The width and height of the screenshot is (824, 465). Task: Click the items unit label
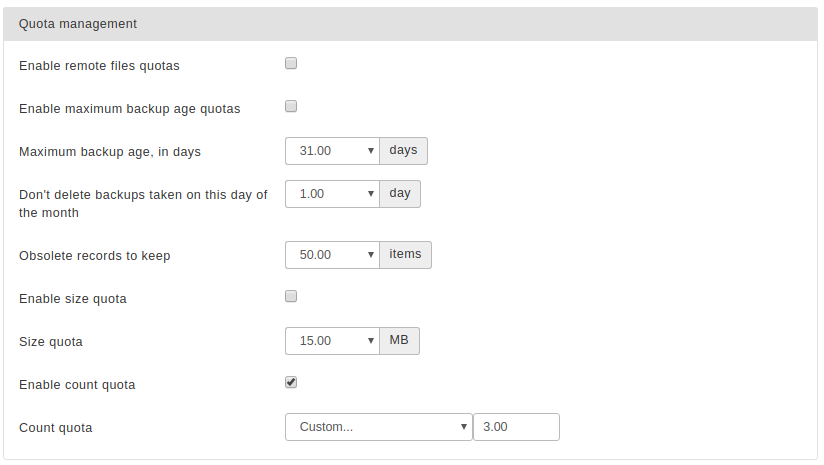(x=405, y=255)
